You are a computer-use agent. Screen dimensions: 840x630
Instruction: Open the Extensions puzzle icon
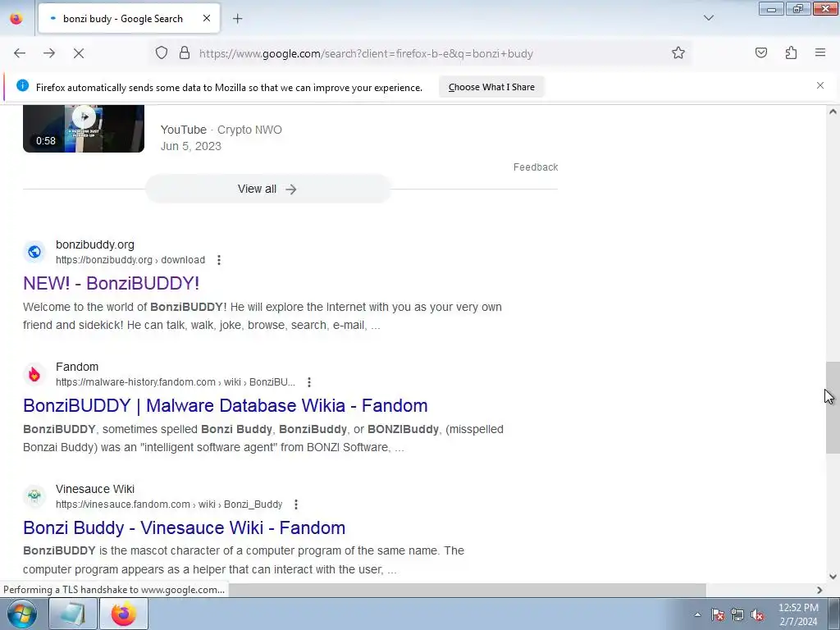791,52
